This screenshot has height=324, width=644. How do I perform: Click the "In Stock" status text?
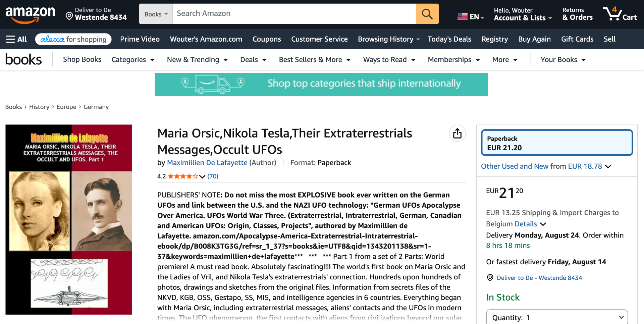[503, 298]
